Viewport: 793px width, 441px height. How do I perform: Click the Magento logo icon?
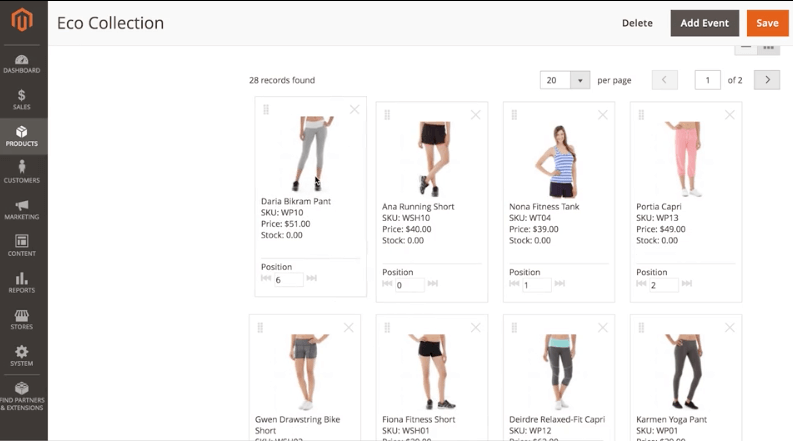pos(22,20)
